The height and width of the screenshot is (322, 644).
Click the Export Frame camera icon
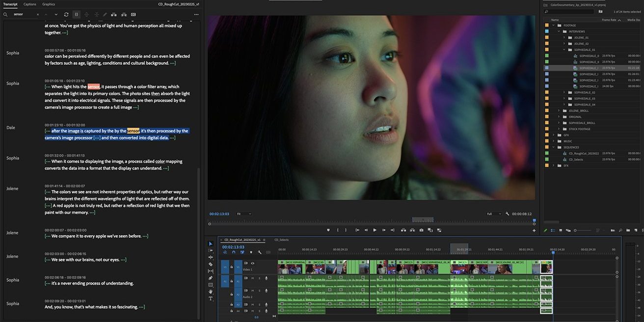[x=421, y=230]
